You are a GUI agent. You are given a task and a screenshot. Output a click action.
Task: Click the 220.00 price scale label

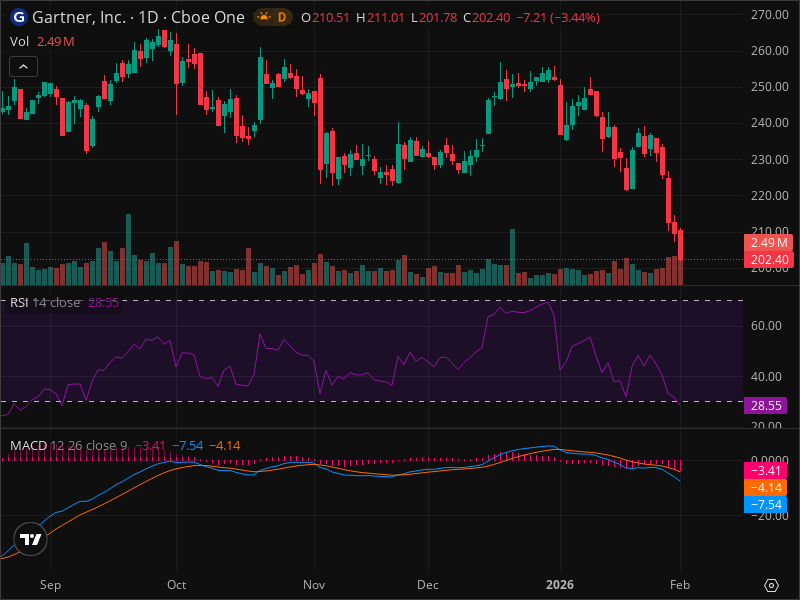[770, 195]
